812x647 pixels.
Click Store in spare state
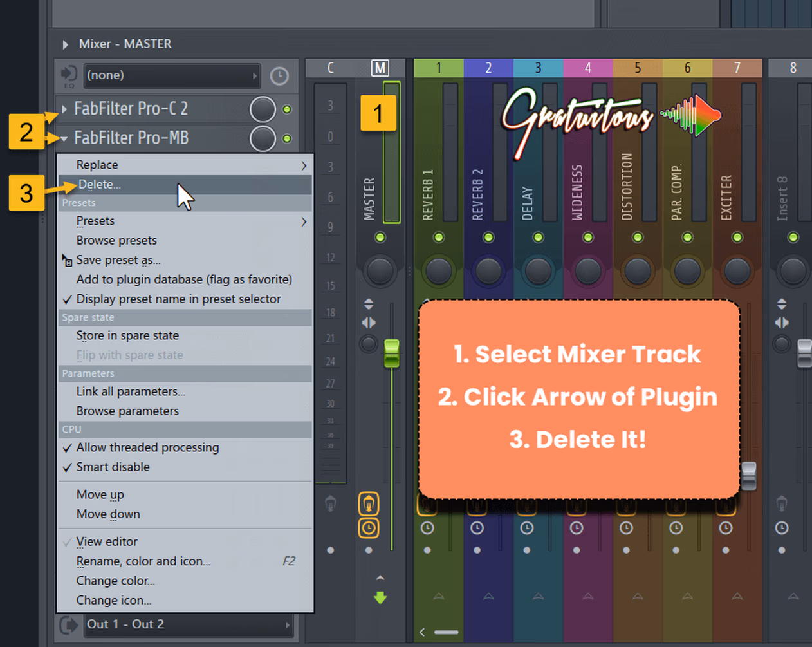[x=185, y=335]
